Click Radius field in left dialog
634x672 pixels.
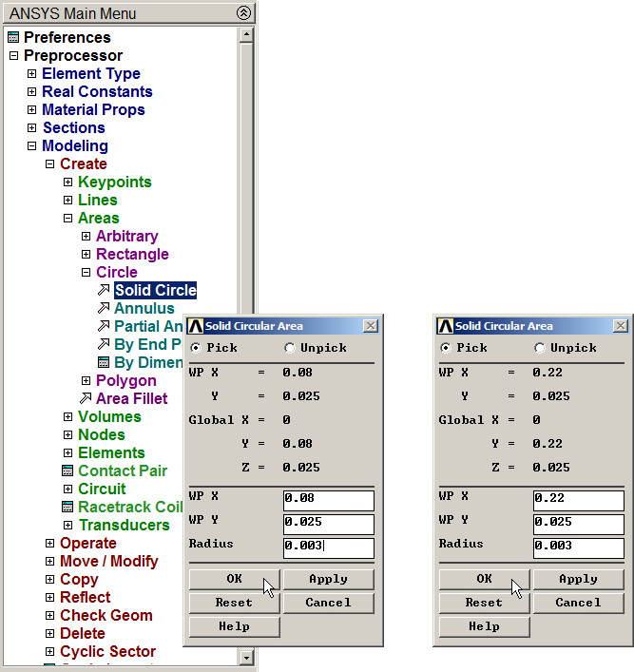328,547
